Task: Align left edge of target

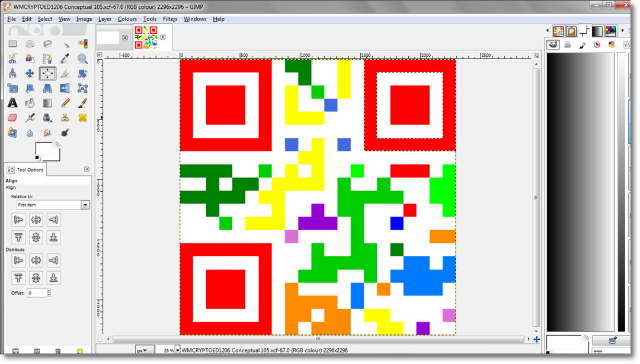Action: pos(18,220)
